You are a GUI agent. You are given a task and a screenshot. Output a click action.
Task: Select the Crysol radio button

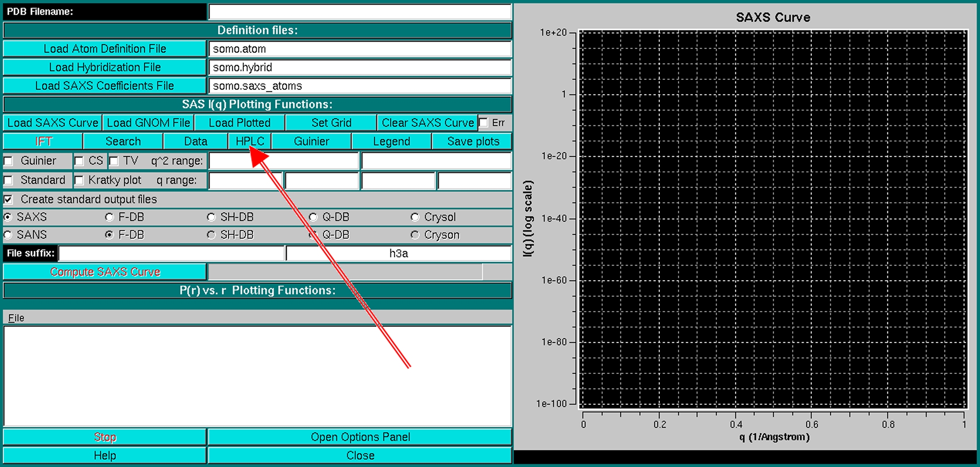coord(415,217)
